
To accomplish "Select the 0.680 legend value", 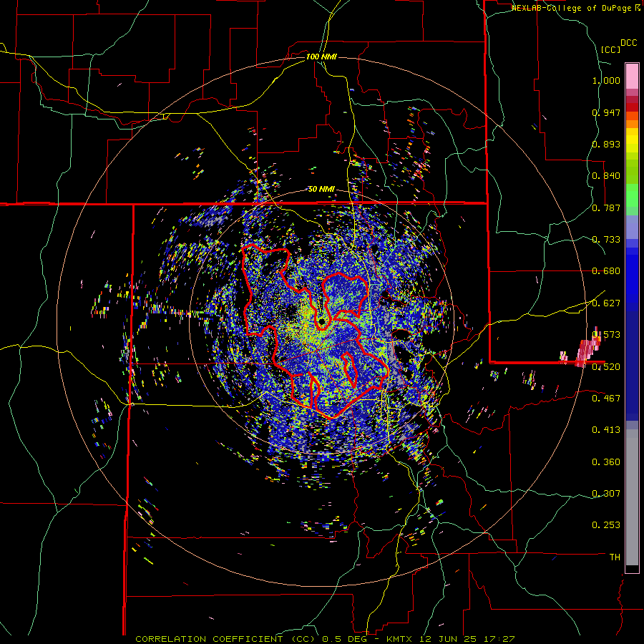I will click(606, 271).
